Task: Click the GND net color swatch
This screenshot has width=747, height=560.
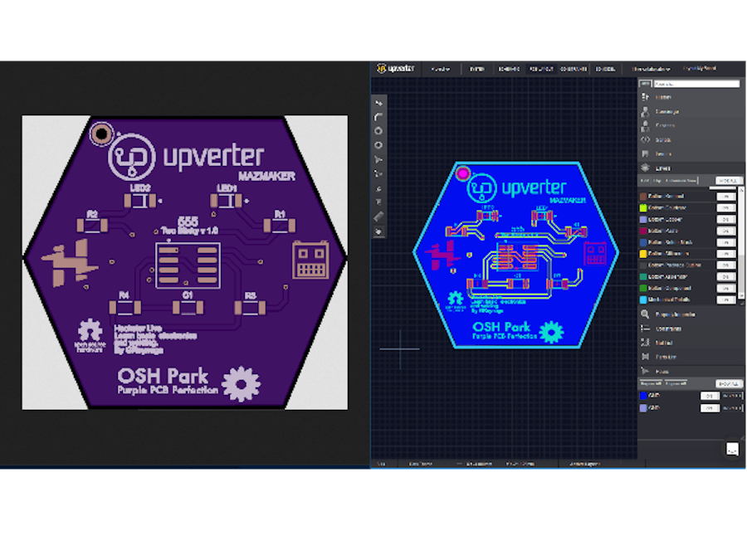Action: click(x=643, y=396)
